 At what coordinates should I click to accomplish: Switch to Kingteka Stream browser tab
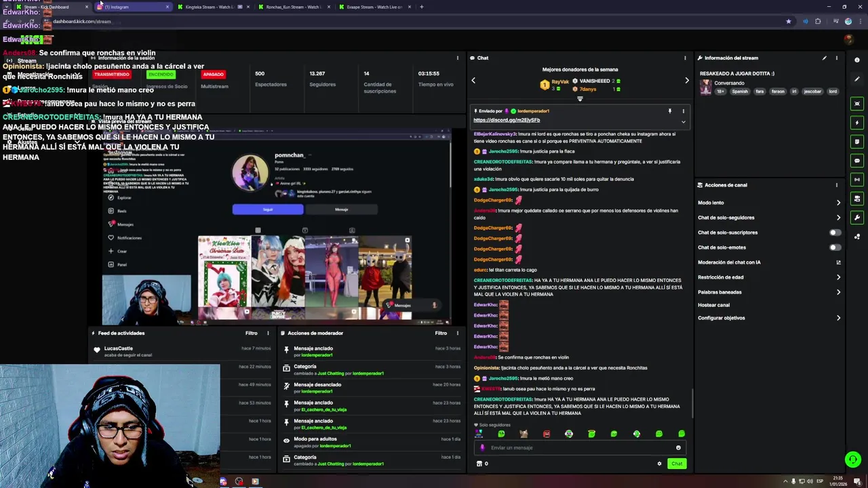click(214, 7)
